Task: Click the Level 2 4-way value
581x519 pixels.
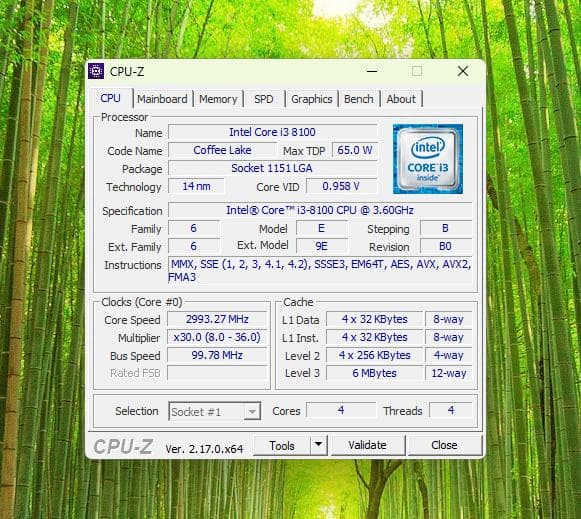Action: coord(448,355)
